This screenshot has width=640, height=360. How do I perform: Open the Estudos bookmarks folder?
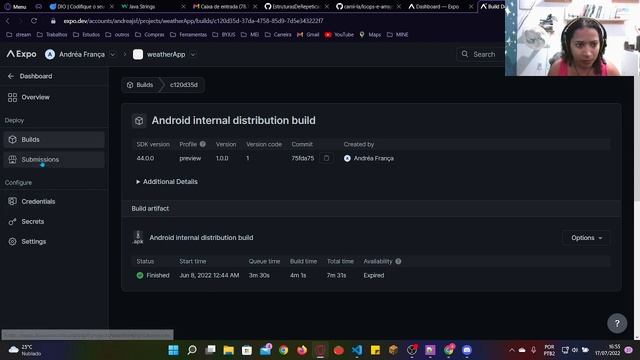86,35
